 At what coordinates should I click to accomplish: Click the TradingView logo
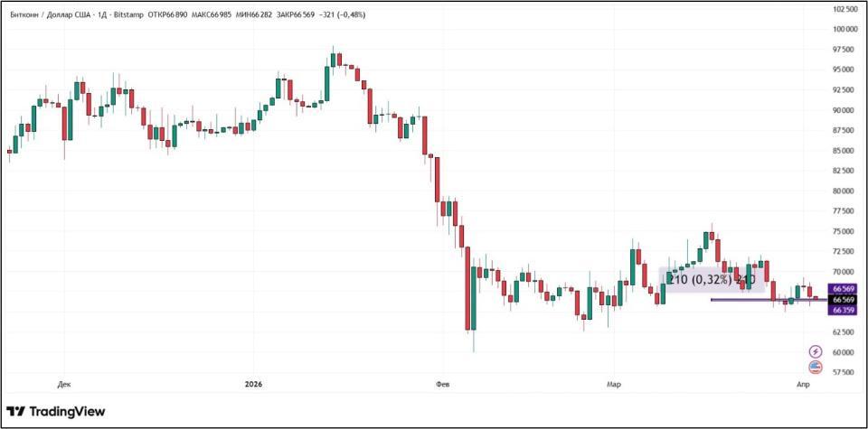55,412
